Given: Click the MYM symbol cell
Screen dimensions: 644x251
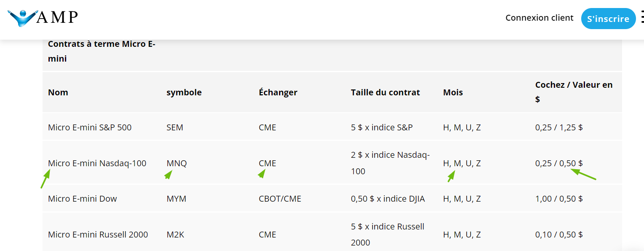Looking at the screenshot, I should (176, 199).
